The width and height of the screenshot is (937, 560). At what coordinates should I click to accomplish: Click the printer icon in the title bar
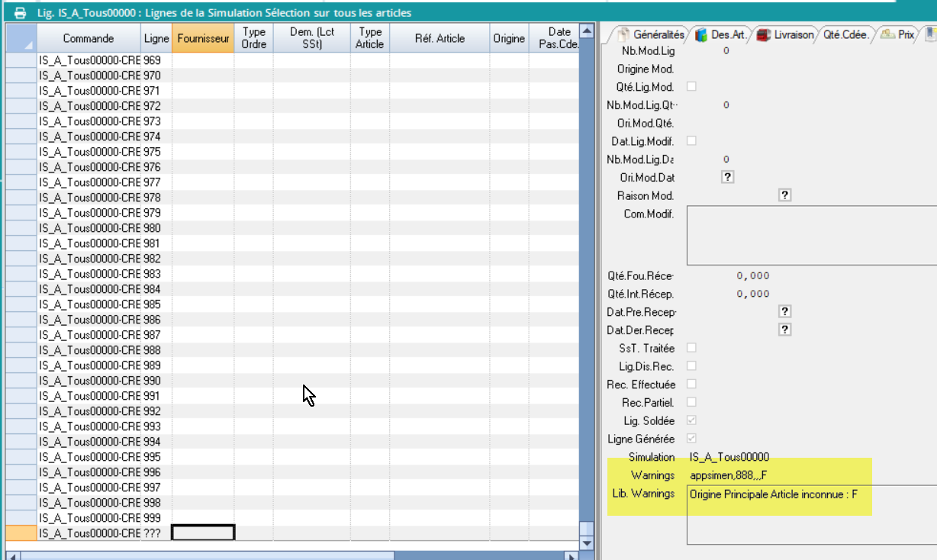point(21,13)
